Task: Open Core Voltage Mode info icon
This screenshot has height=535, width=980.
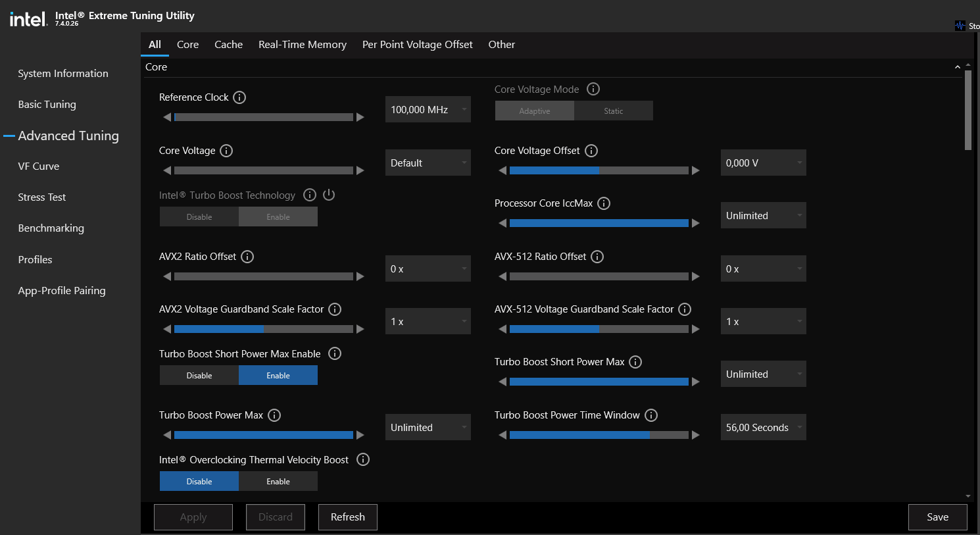Action: 593,89
